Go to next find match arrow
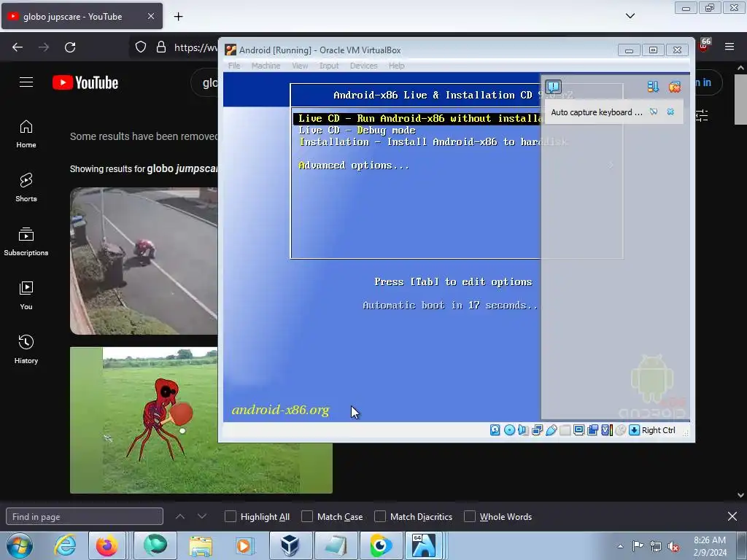 coord(202,516)
